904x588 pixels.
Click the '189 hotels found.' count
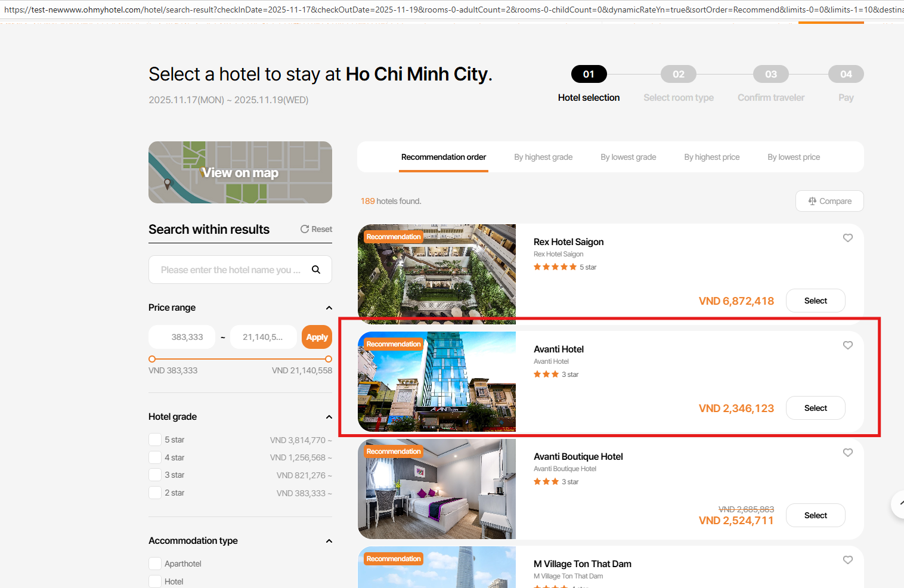pyautogui.click(x=391, y=201)
